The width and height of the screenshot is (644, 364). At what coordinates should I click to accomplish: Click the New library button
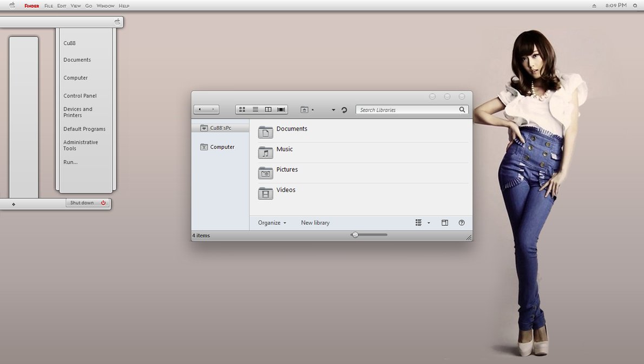(x=315, y=223)
